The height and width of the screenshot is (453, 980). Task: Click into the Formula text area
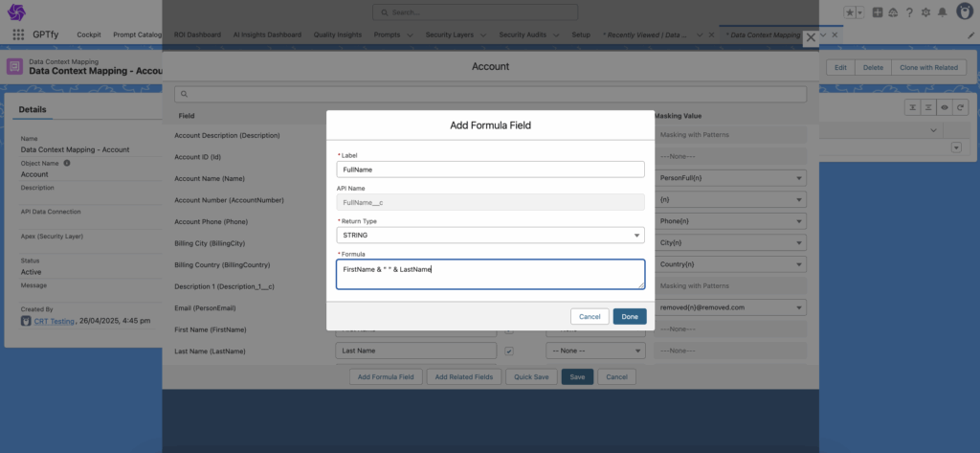[490, 274]
